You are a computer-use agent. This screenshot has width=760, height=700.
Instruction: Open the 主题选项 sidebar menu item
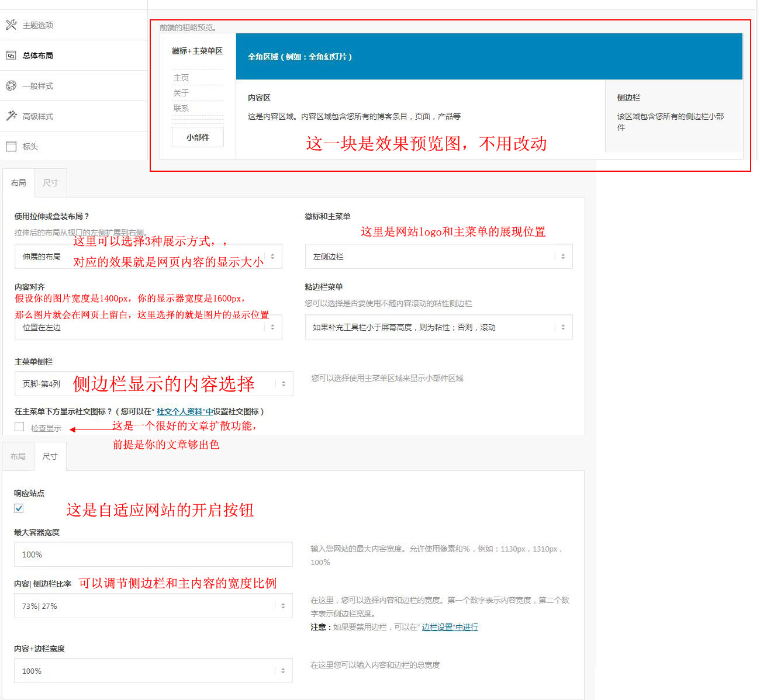pos(74,25)
